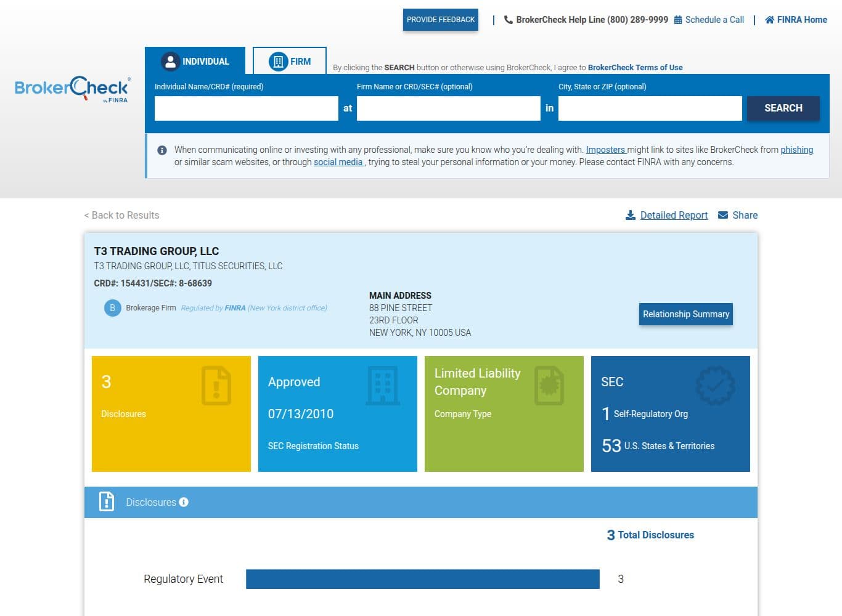Open the Relationship Summary
The image size is (842, 616).
[686, 314]
